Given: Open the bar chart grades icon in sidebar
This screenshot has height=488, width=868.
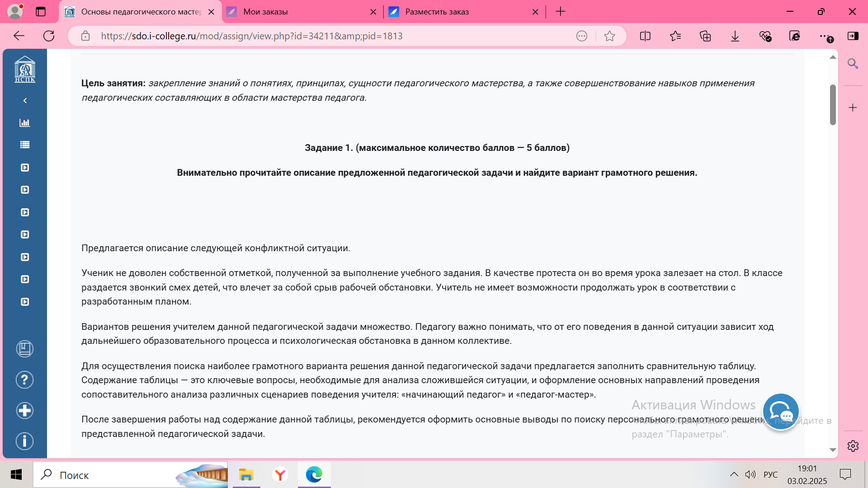Looking at the screenshot, I should 25,123.
